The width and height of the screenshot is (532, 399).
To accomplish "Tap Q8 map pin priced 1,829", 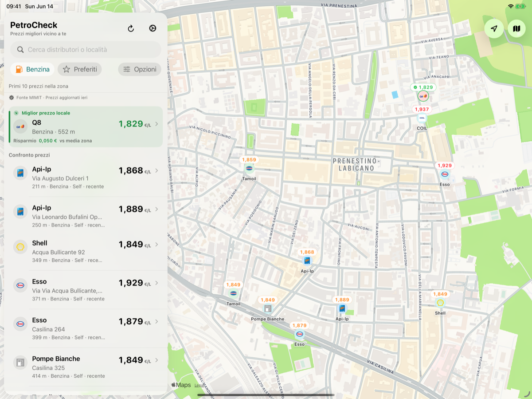I will click(423, 96).
